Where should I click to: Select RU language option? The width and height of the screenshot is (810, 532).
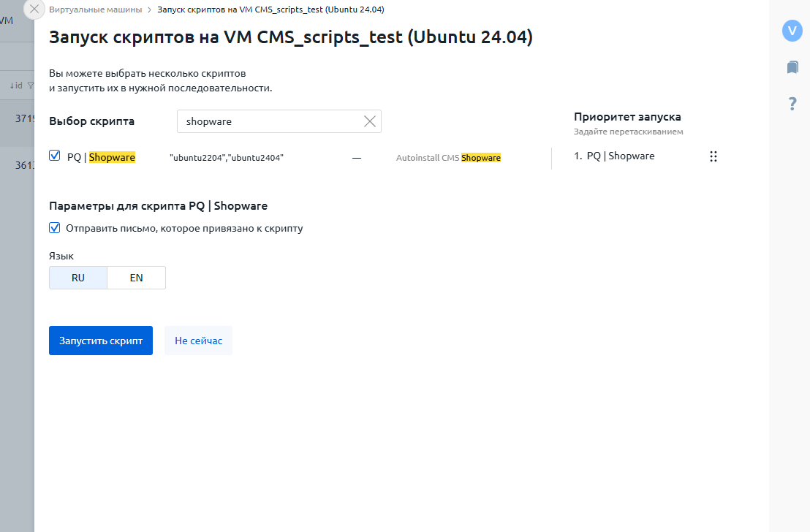point(78,278)
